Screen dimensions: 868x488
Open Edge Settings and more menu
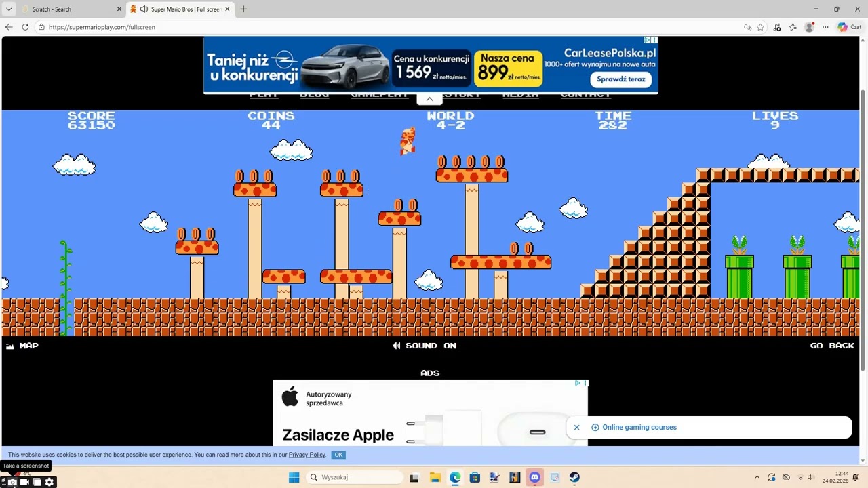click(825, 27)
